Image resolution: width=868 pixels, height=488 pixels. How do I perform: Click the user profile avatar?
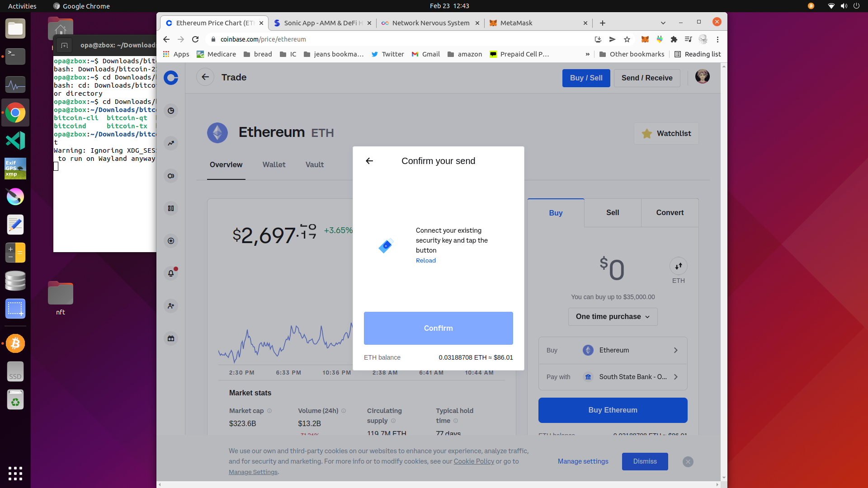click(702, 77)
